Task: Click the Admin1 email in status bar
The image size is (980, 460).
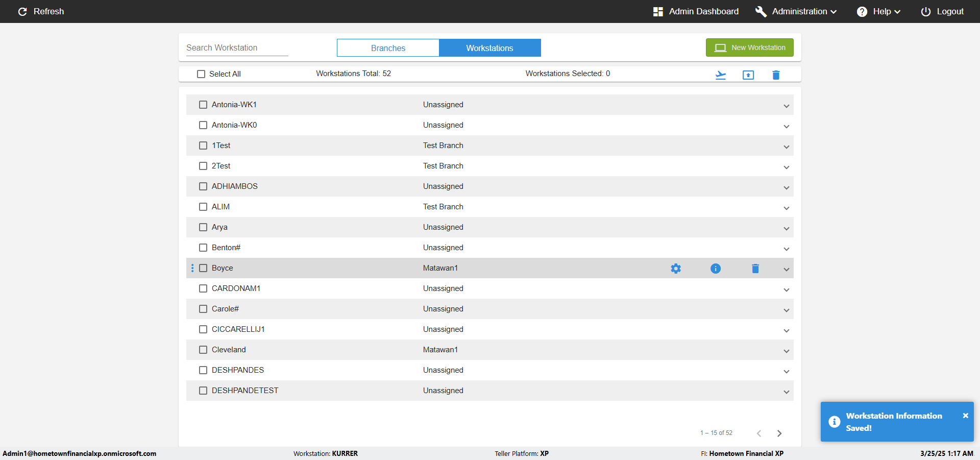Action: [80, 453]
